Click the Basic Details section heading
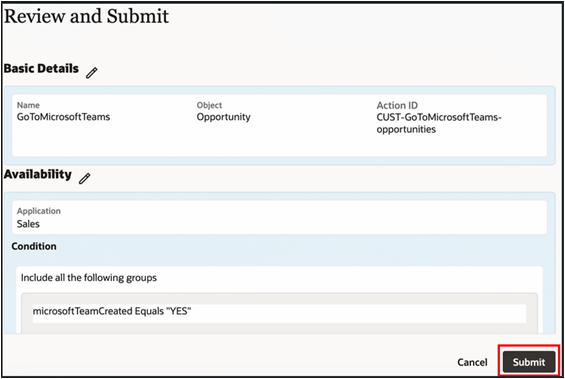 click(41, 68)
